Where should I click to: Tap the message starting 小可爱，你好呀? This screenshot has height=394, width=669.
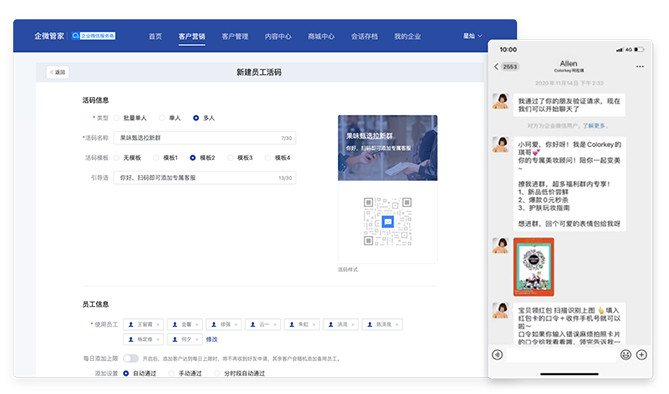click(570, 184)
